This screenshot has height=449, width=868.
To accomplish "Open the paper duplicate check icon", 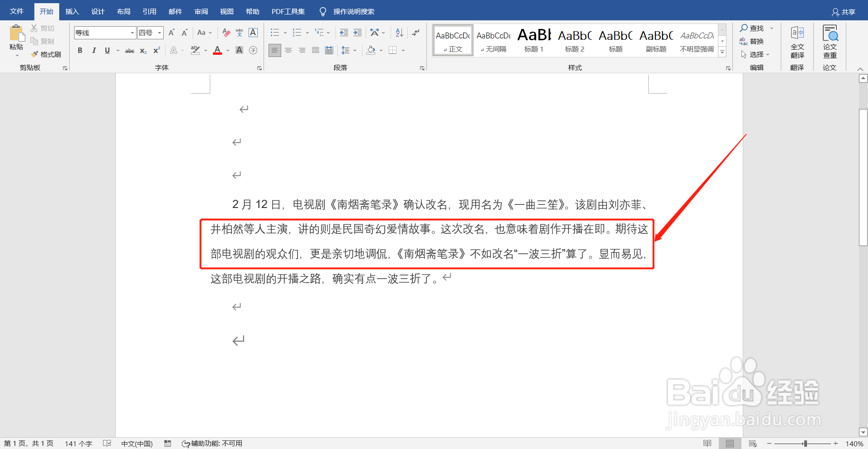I will pyautogui.click(x=830, y=33).
